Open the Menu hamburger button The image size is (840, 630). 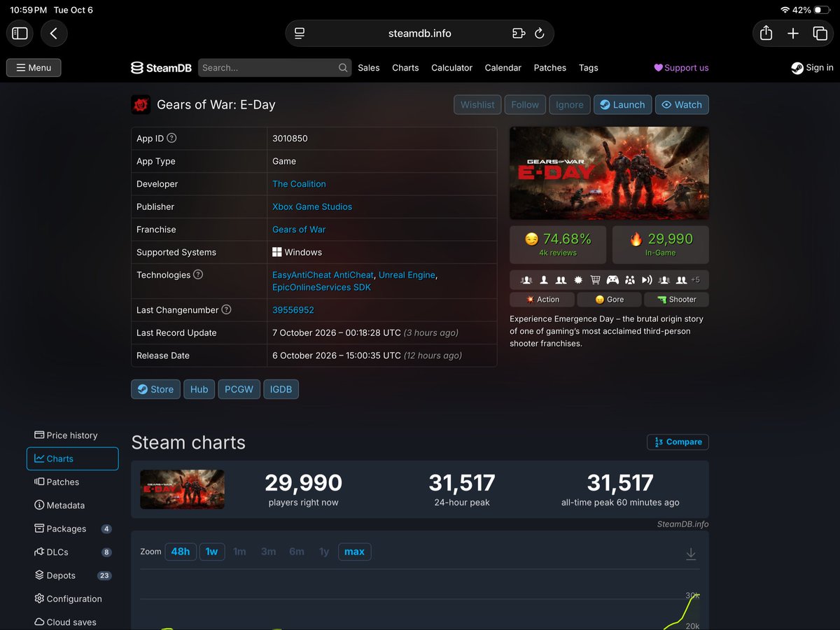[34, 68]
